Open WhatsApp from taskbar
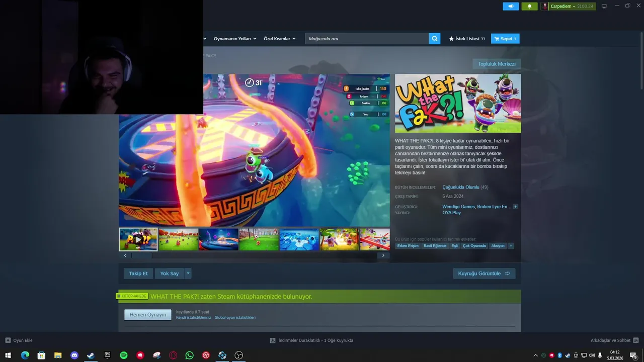644x362 pixels. [x=189, y=355]
